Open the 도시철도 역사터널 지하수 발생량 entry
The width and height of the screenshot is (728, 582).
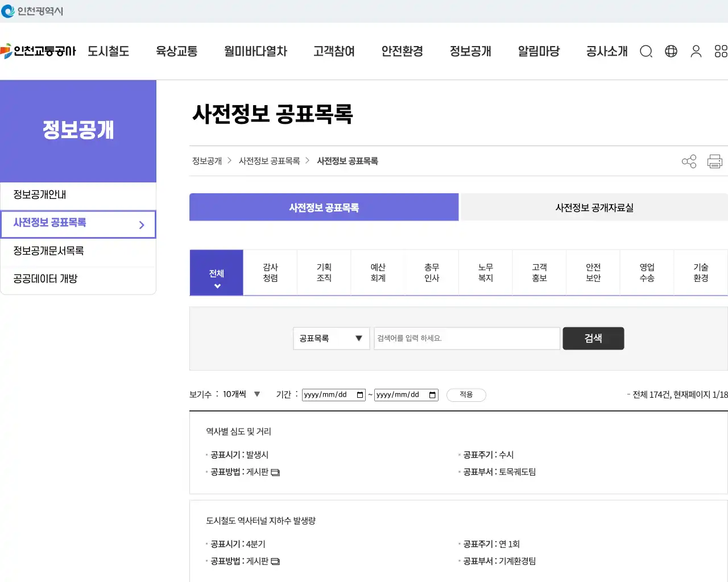(261, 521)
